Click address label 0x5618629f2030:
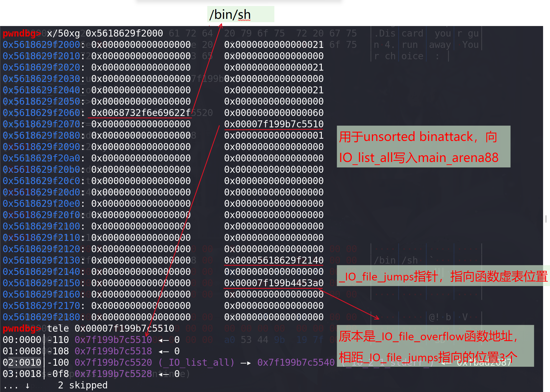The height and width of the screenshot is (392, 550). click(44, 79)
